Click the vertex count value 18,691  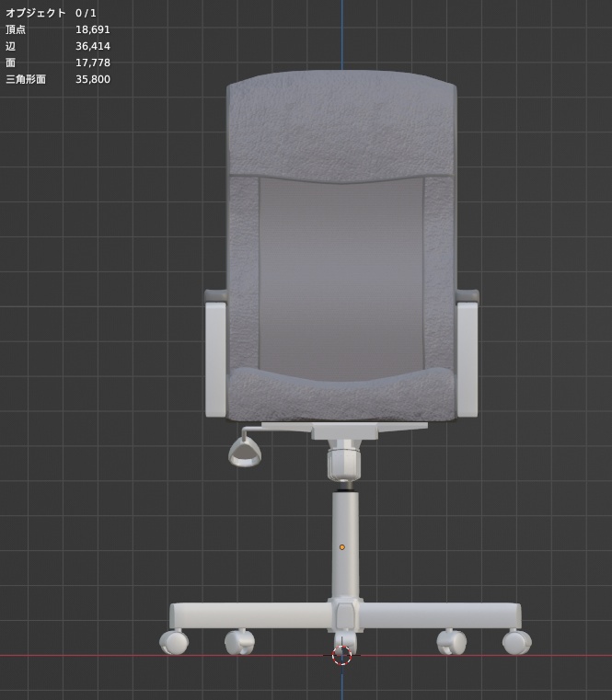[x=92, y=29]
